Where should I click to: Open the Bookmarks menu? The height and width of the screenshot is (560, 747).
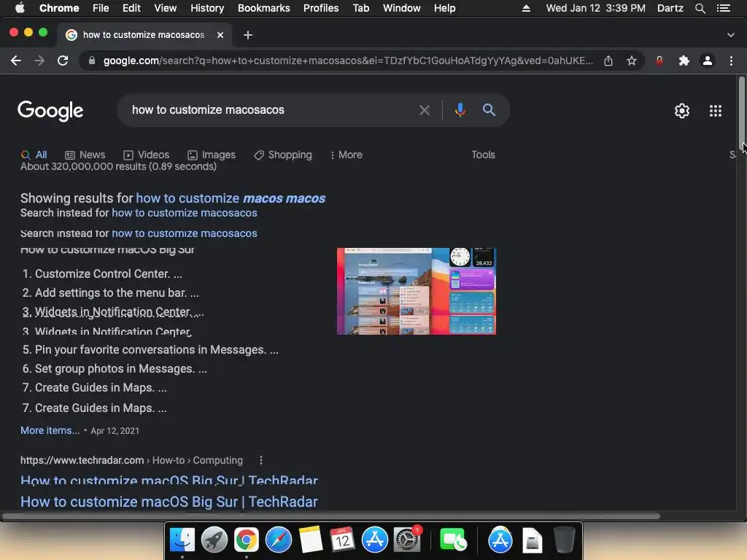coord(264,8)
